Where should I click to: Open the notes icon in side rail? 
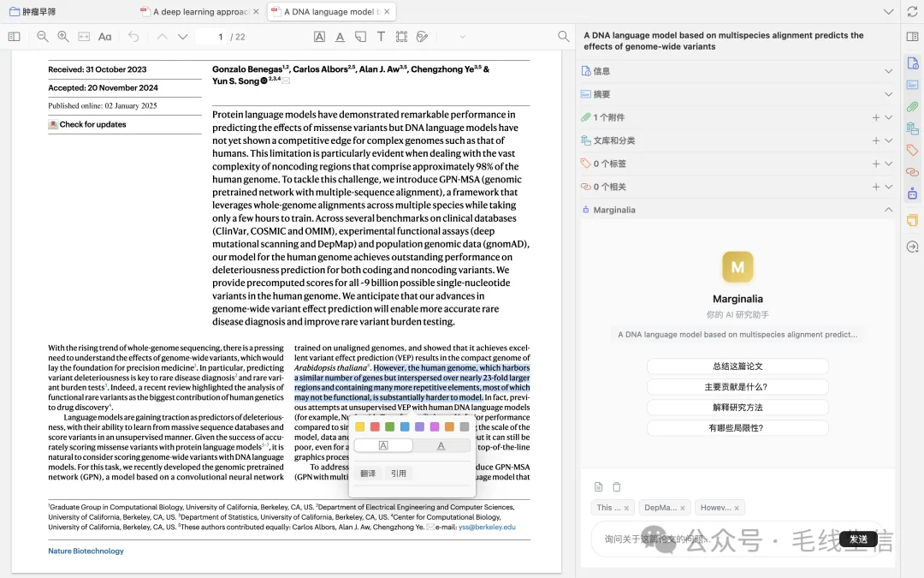point(912,220)
